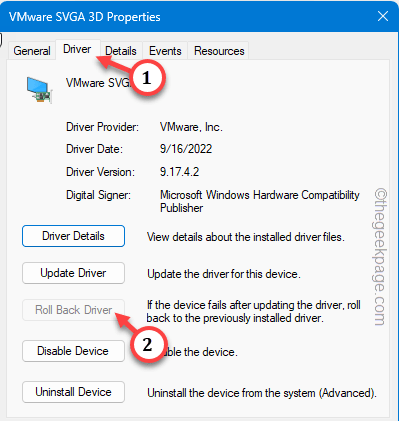Switch to the General tab
Viewport: 399px width, 421px height.
(32, 51)
